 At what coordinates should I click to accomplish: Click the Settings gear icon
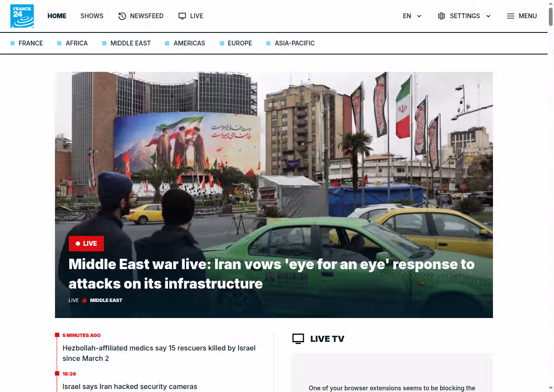point(441,16)
